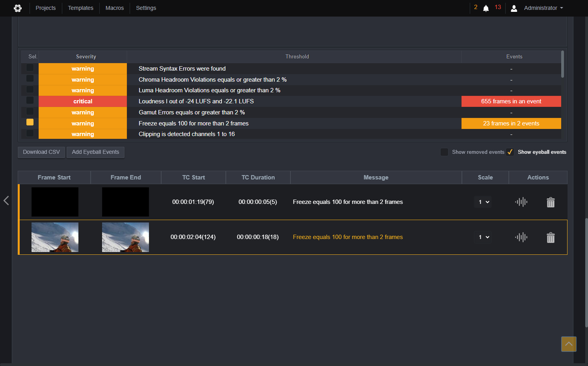Click the Download CSV button
588x366 pixels.
(41, 152)
